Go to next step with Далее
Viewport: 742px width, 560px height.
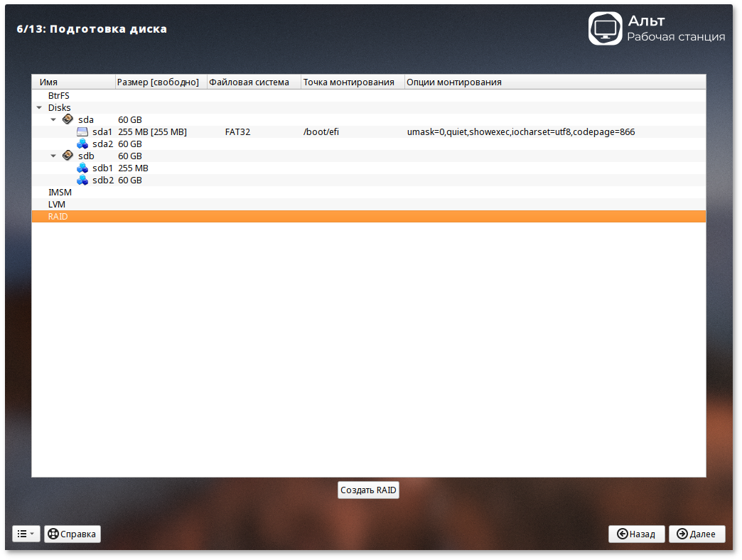point(697,534)
